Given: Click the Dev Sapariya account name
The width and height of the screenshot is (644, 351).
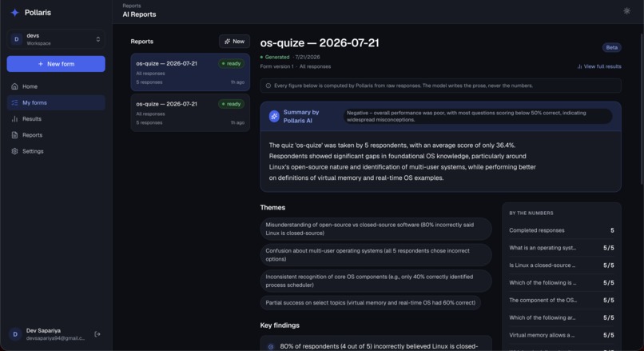Looking at the screenshot, I should (x=43, y=330).
